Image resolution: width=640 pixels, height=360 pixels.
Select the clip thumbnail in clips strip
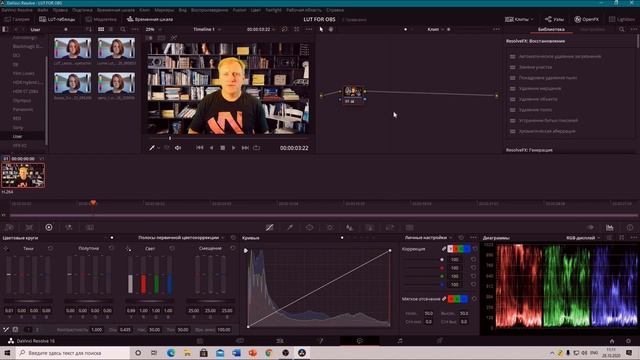pyautogui.click(x=23, y=175)
